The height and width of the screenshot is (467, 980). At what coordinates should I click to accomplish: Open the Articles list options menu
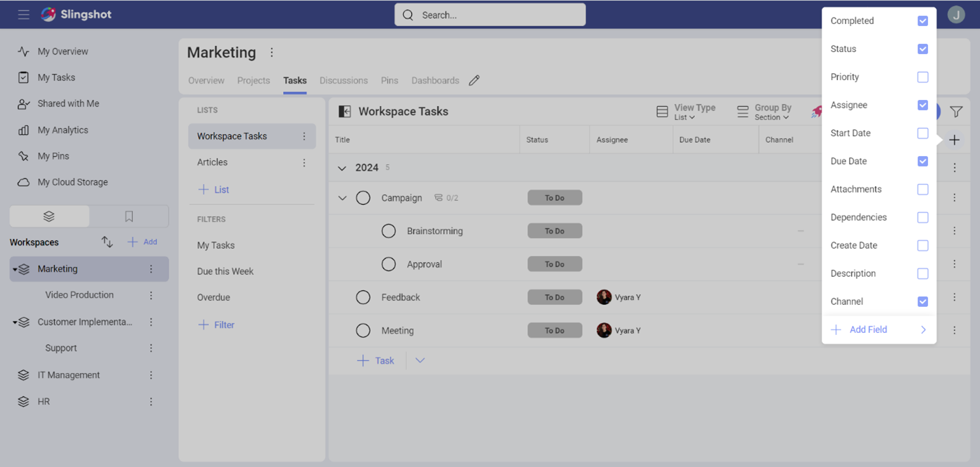coord(304,162)
